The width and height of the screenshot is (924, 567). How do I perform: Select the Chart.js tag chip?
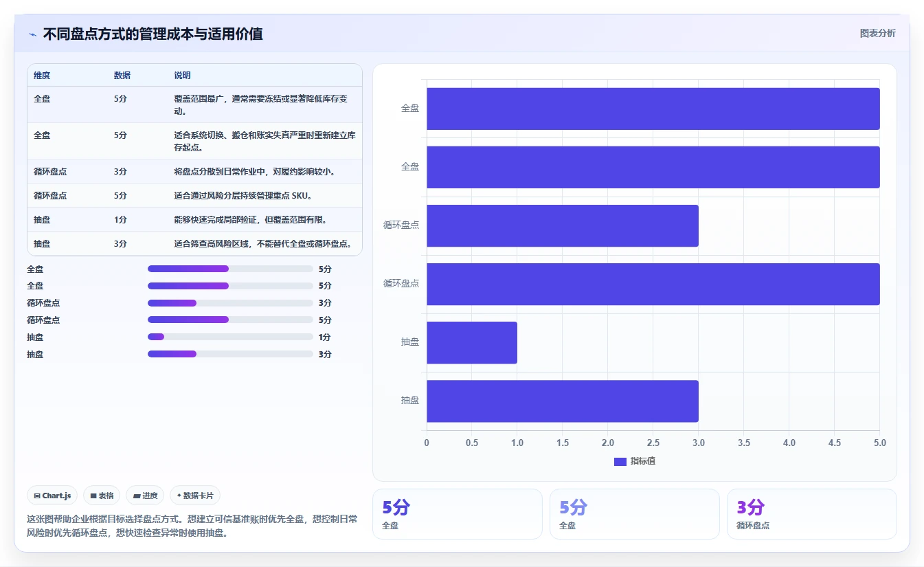tap(52, 496)
